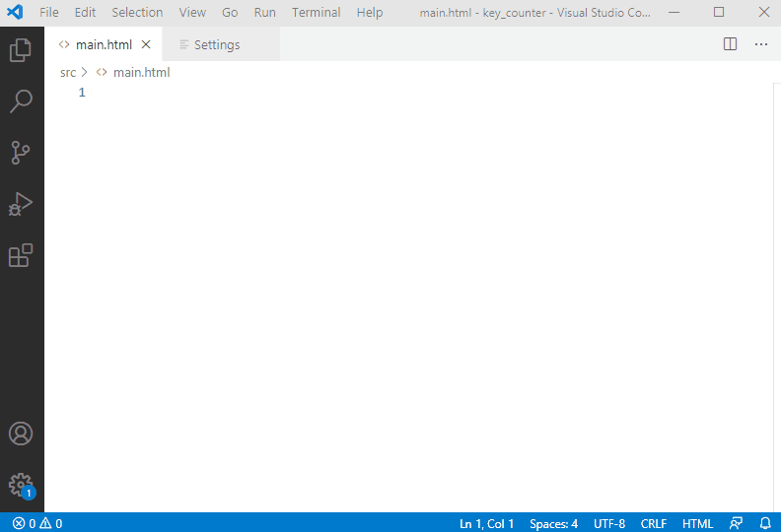Open the File menu
Viewport: 781px width, 532px height.
point(49,12)
